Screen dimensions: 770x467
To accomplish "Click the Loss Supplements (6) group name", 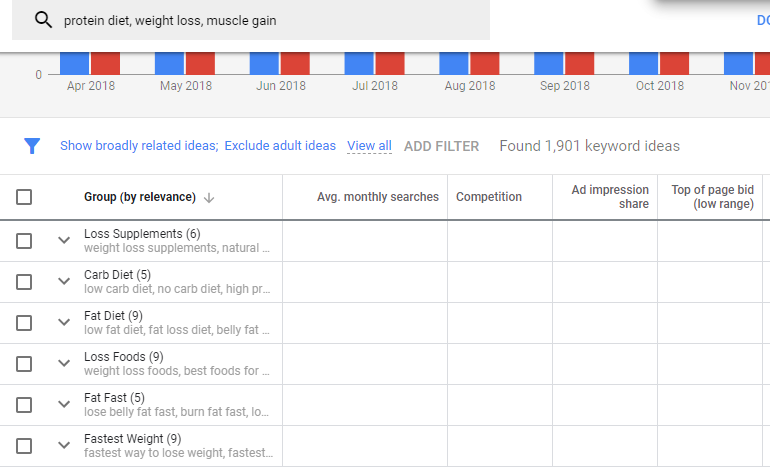I will (142, 234).
